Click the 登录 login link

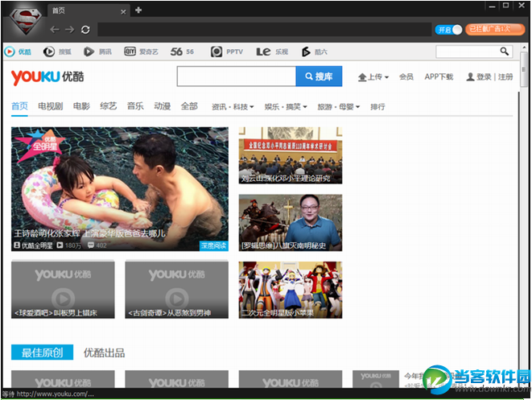click(x=483, y=77)
